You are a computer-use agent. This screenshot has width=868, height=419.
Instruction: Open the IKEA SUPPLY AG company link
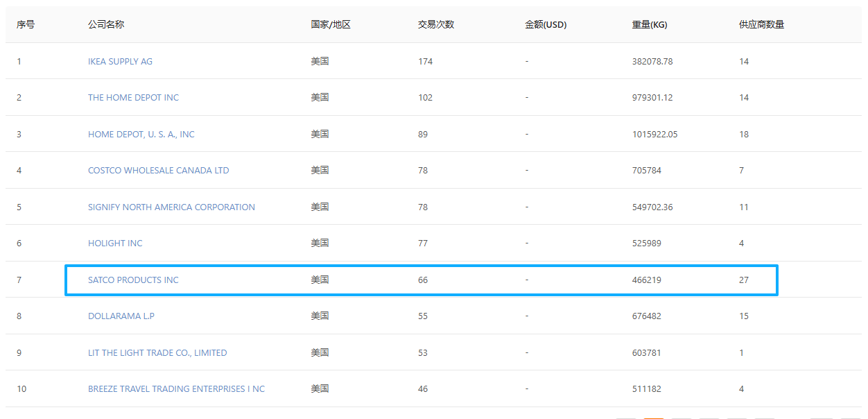[120, 61]
